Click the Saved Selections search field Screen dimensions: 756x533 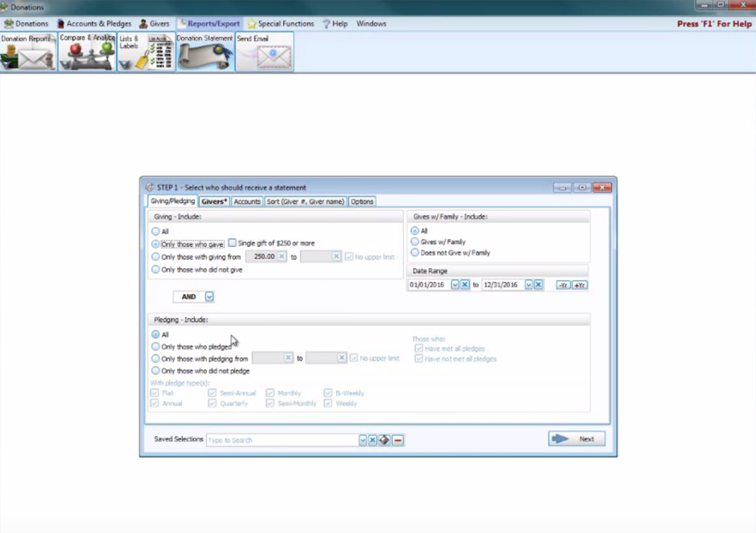282,440
